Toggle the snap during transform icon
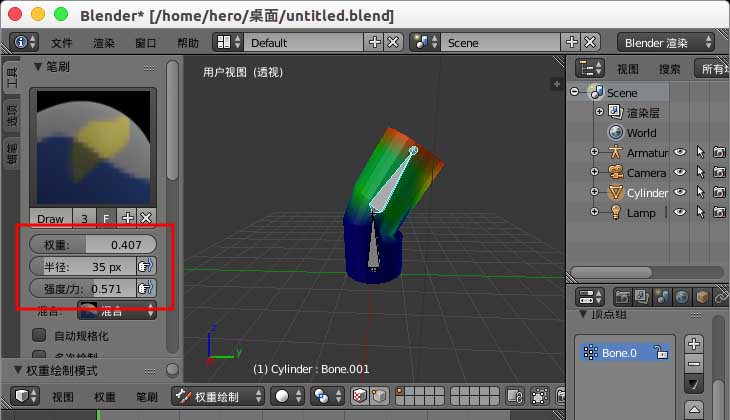 pos(540,396)
